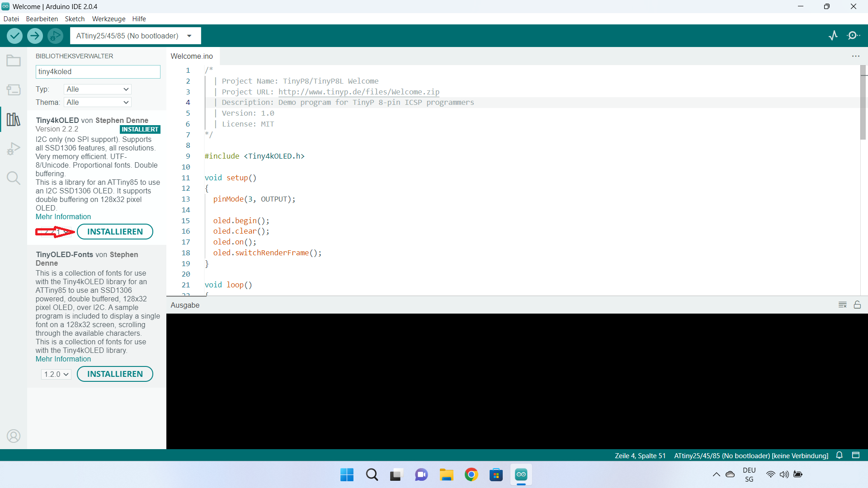Open Mehr Information link for Tiny4kOLED

tap(63, 217)
